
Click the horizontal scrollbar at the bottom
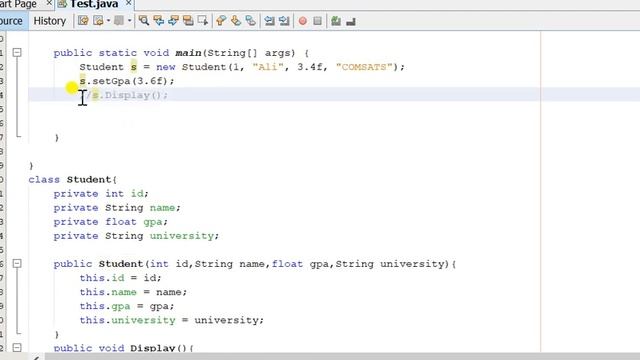click(x=342, y=356)
